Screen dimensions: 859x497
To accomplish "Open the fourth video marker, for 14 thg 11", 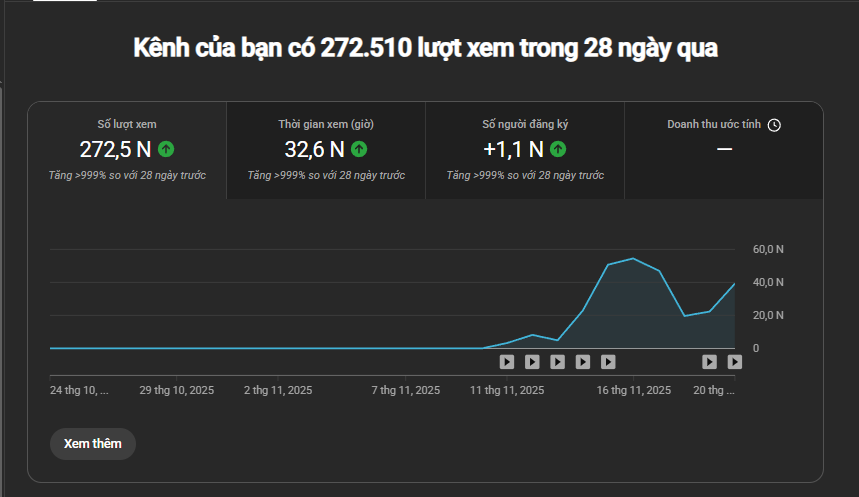I will (583, 362).
